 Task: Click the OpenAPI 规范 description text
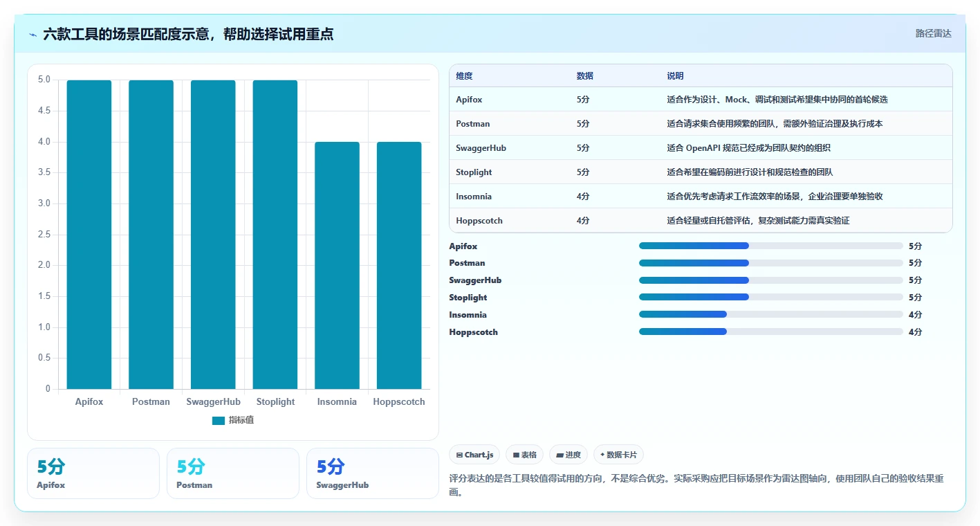pos(749,148)
